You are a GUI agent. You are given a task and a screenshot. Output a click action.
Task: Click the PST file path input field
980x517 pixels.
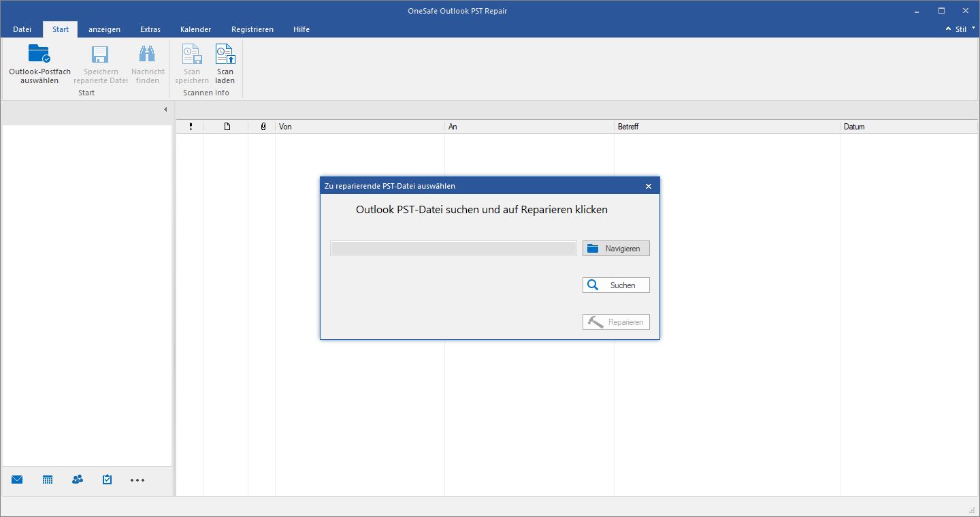pos(453,249)
